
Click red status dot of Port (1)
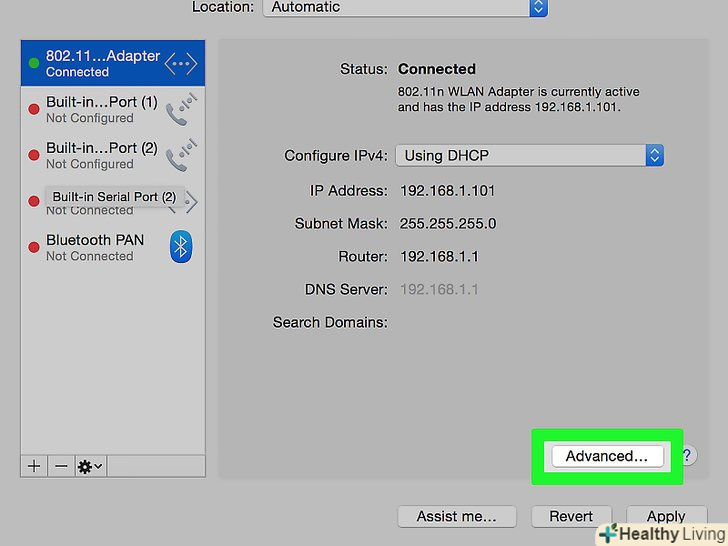[33, 110]
